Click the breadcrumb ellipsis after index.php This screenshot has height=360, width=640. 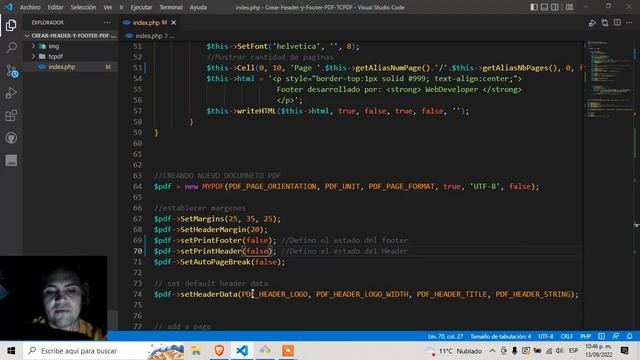pyautogui.click(x=172, y=36)
